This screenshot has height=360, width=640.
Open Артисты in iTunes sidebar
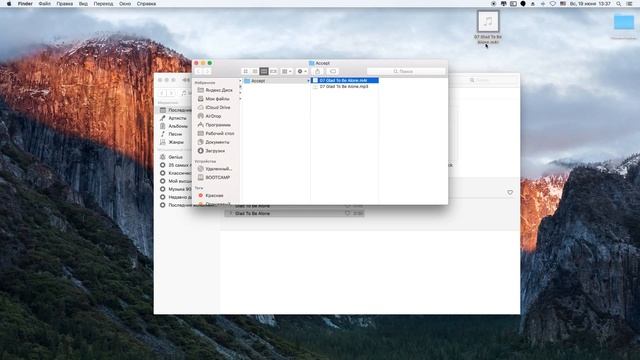click(x=174, y=118)
